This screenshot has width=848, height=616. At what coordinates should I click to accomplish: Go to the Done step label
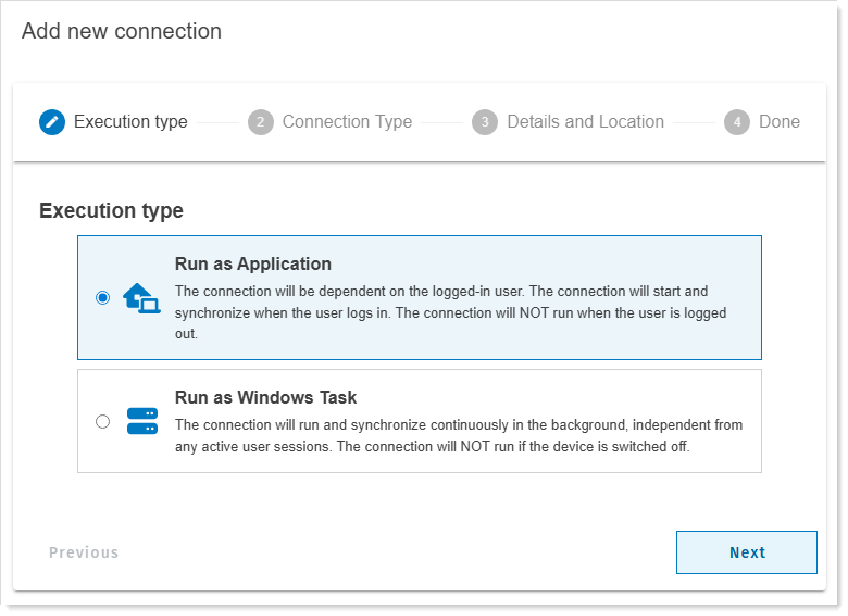coord(780,122)
